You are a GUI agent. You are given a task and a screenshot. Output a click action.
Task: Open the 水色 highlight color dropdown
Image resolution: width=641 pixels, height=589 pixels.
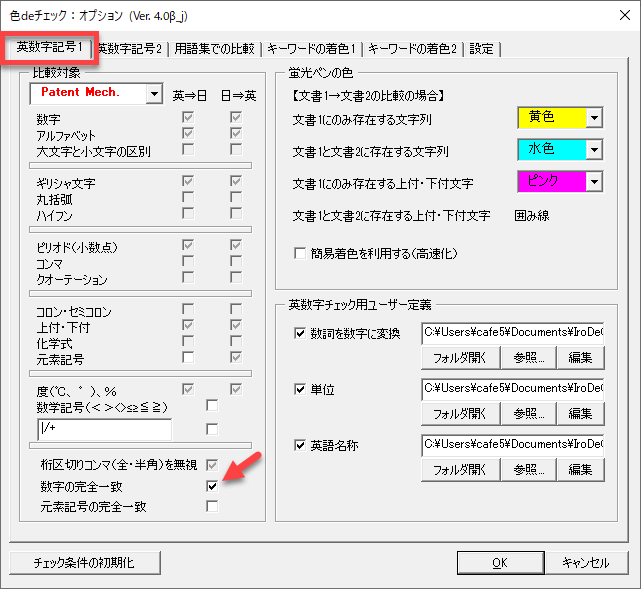click(593, 149)
